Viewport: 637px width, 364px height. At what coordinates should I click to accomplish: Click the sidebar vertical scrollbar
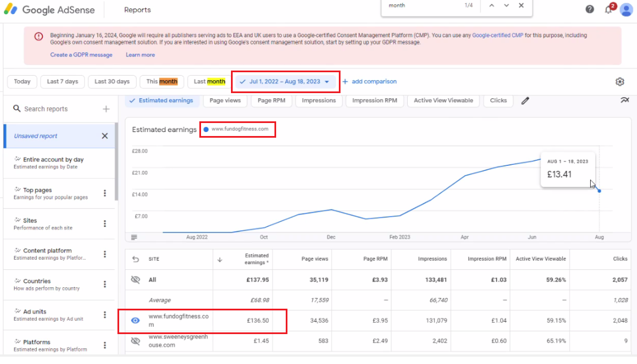[116, 161]
